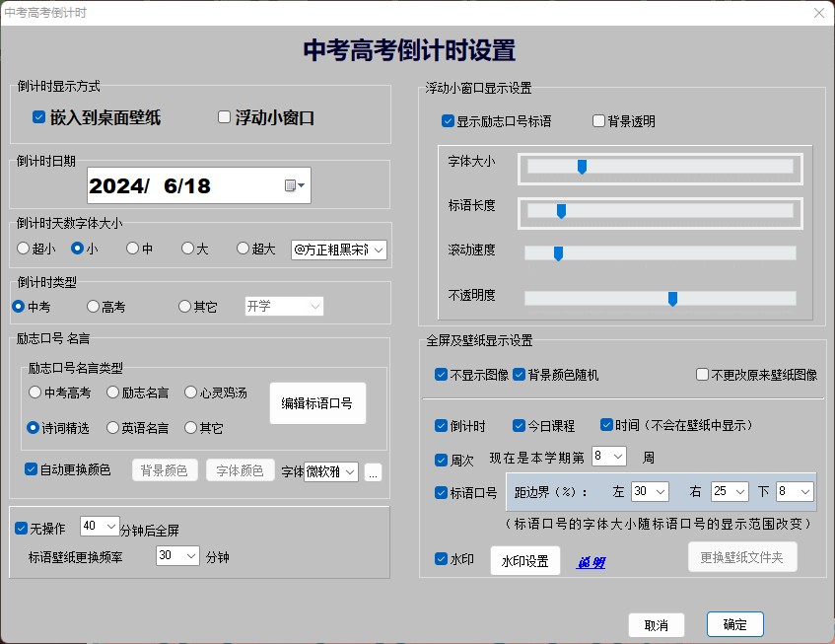The width and height of the screenshot is (835, 644).
Task: Open the 说明 link
Action: [591, 562]
